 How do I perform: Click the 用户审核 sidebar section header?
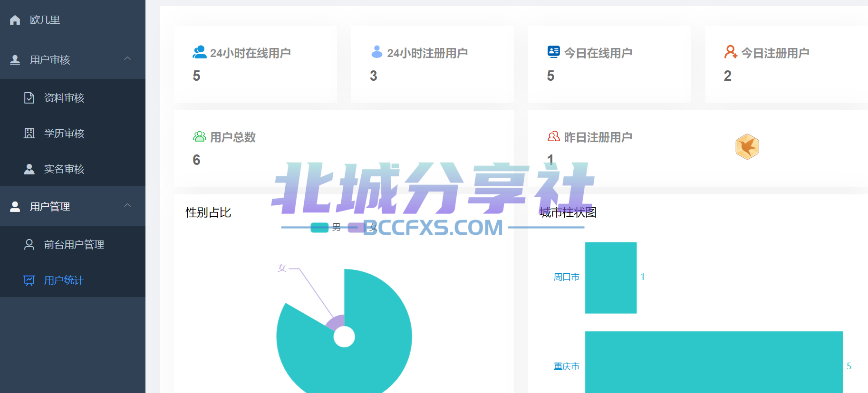(x=50, y=60)
